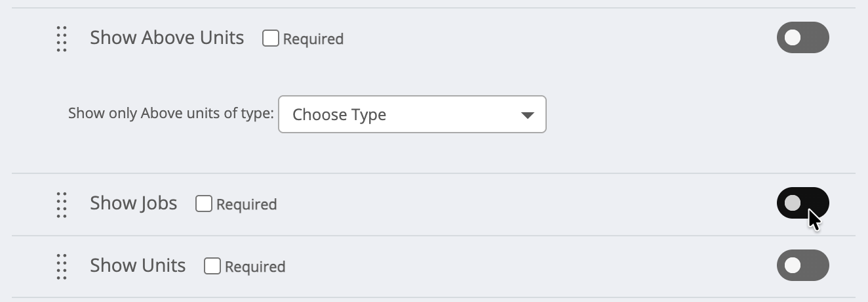Click the white knob of Show Above Units switch

point(793,38)
